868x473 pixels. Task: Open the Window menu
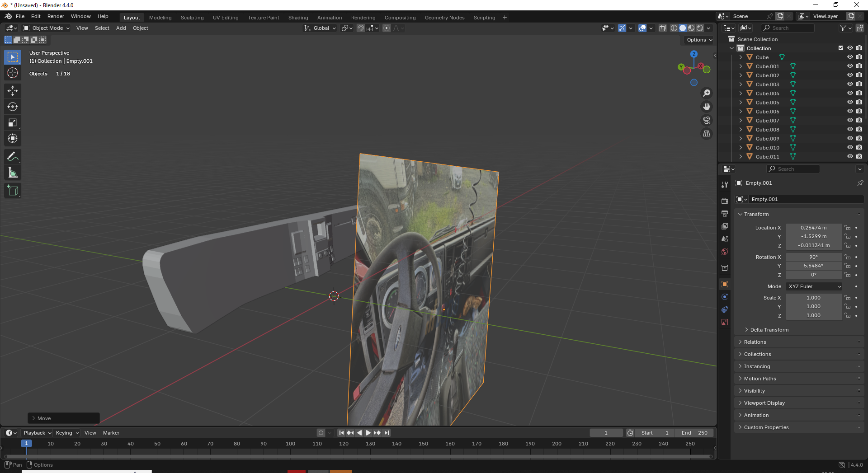[x=80, y=16]
